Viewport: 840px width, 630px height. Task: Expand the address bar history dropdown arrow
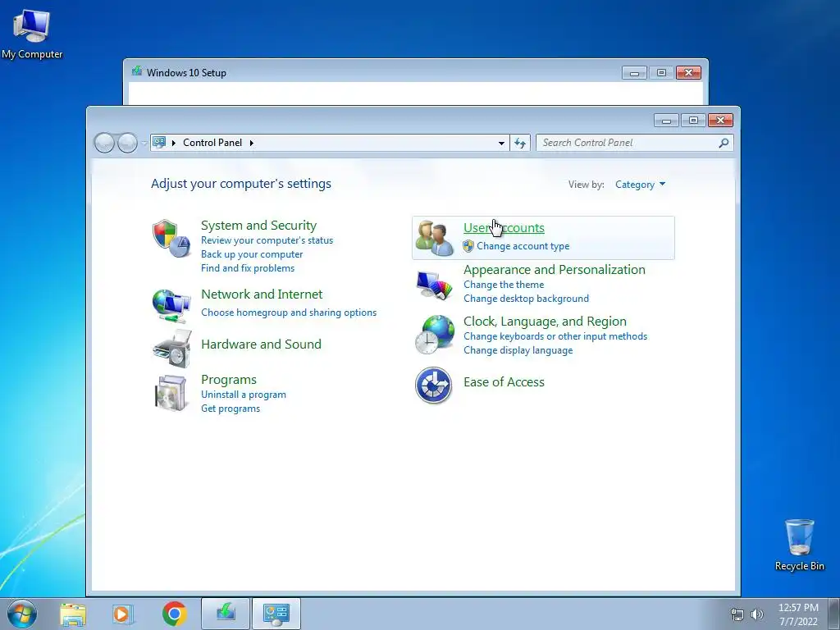pos(501,143)
